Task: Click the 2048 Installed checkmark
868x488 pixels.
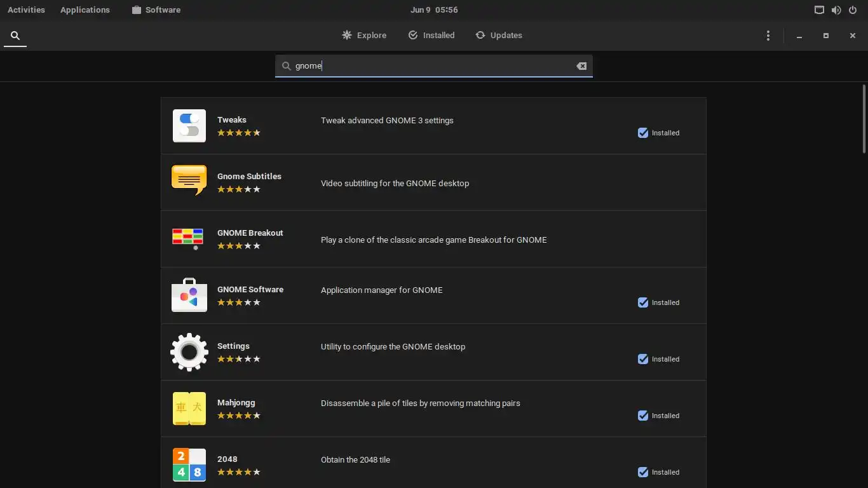Action: (x=643, y=472)
